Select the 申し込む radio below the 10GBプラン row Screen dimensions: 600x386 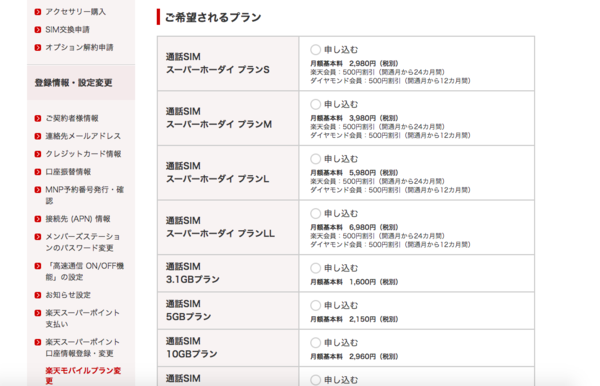315,380
